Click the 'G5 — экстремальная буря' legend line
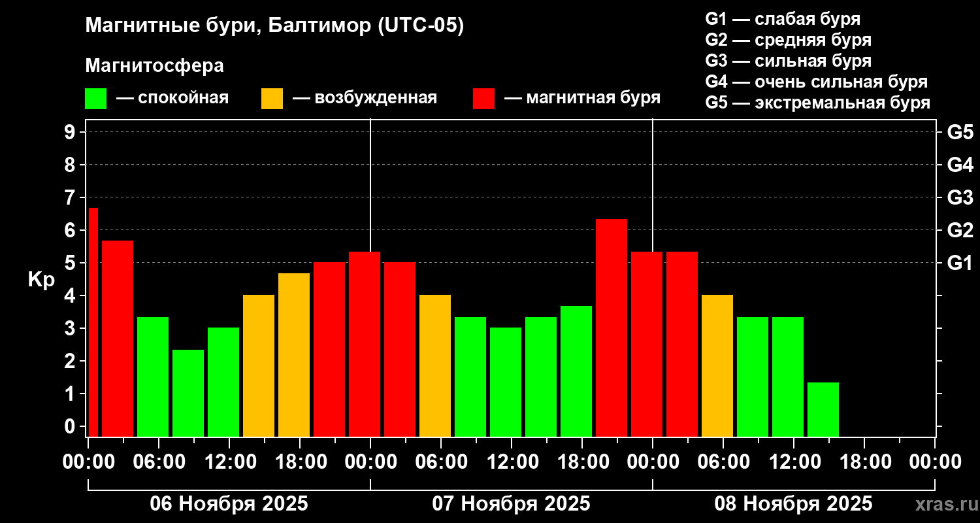This screenshot has height=523, width=980. coord(817,103)
